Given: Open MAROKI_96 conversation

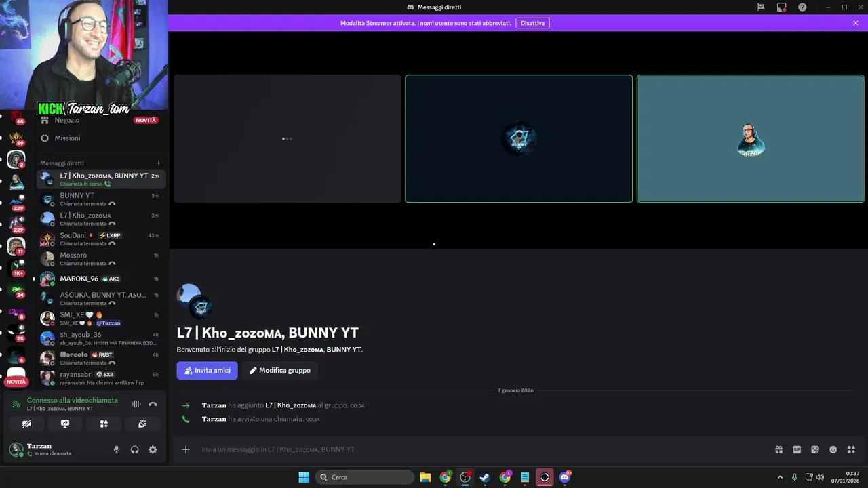Looking at the screenshot, I should (x=100, y=279).
